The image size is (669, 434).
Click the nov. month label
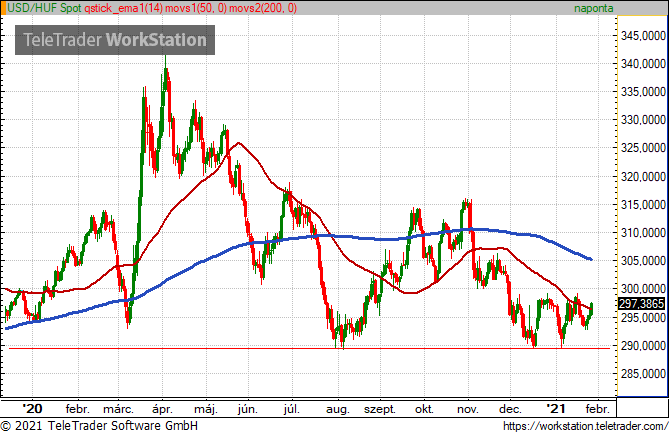tap(468, 410)
